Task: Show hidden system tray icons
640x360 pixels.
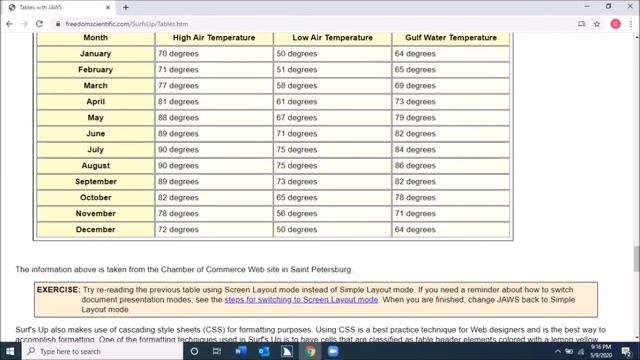Action: (558, 351)
